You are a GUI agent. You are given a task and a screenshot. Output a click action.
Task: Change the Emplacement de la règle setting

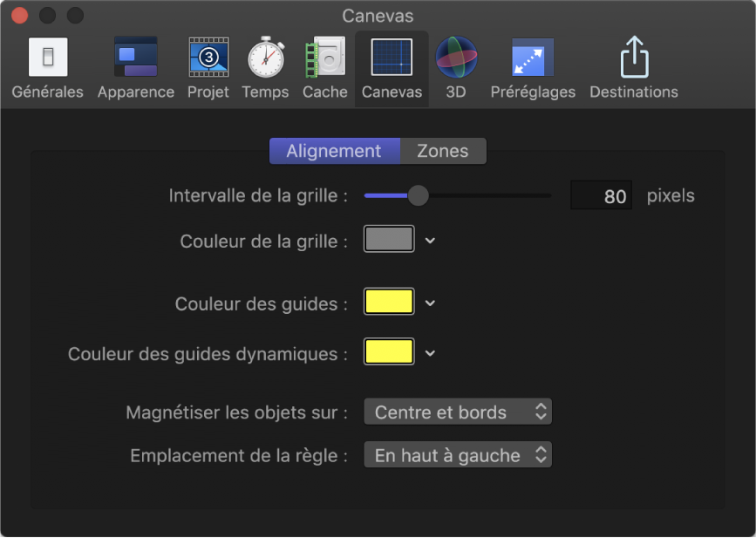pos(457,454)
